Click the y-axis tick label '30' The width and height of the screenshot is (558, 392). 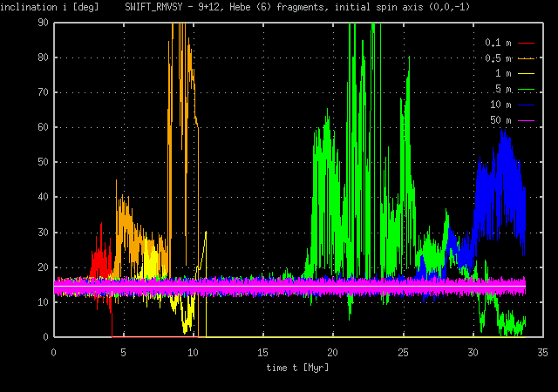pos(43,233)
